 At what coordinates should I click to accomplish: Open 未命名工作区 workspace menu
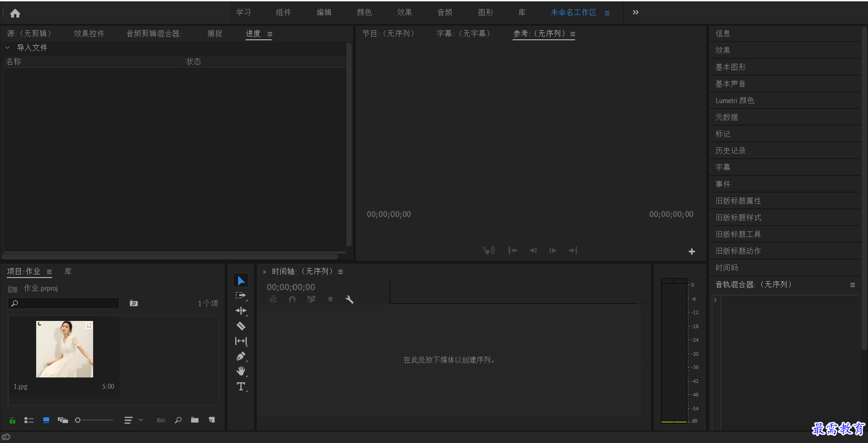coord(607,14)
